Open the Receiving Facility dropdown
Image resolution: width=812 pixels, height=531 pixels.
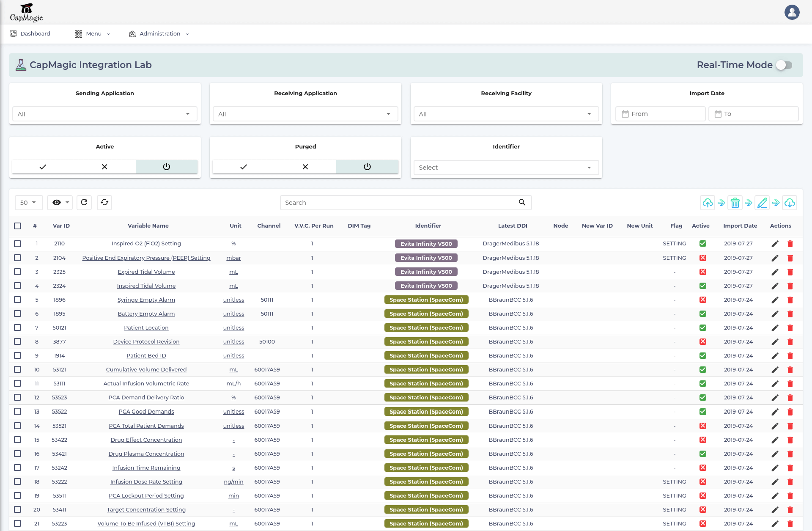[x=506, y=114]
